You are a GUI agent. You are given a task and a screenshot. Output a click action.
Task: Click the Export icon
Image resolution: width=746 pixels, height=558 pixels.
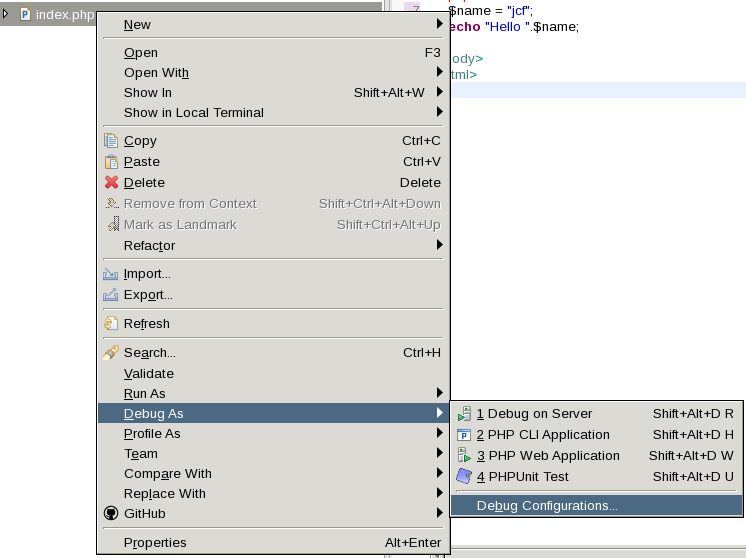pos(112,295)
